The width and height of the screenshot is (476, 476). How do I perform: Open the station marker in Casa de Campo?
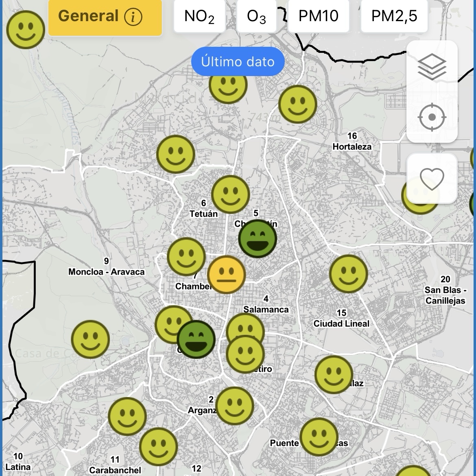coord(90,339)
